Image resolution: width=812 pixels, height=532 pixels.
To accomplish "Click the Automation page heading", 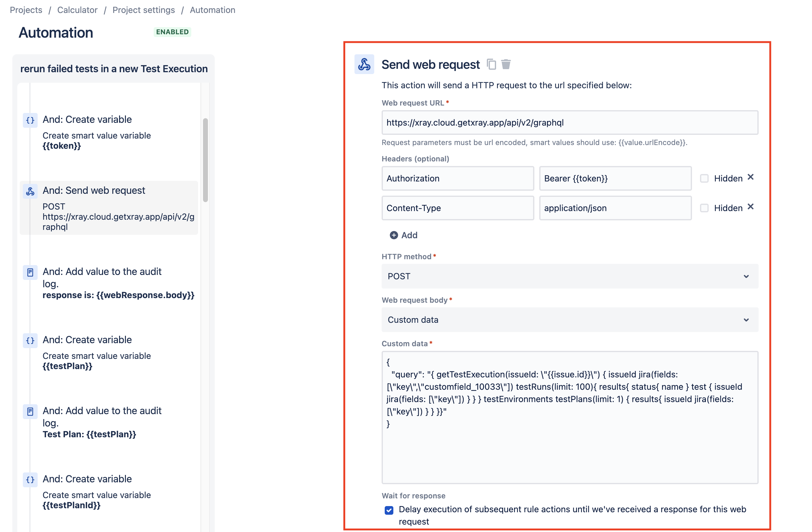I will 56,33.
